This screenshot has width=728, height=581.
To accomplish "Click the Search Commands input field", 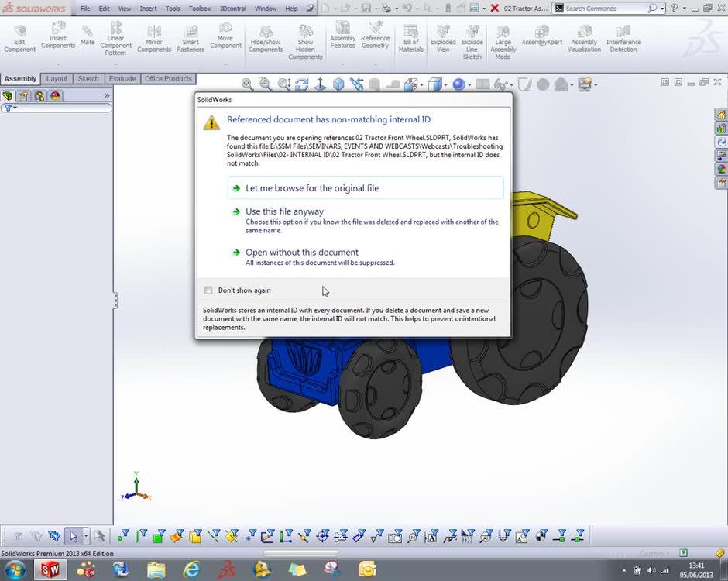I will [x=604, y=9].
